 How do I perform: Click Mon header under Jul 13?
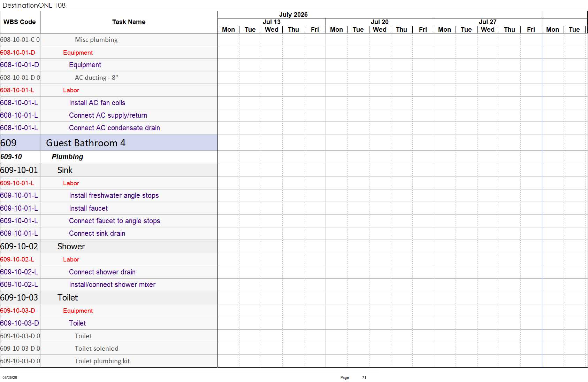[228, 30]
